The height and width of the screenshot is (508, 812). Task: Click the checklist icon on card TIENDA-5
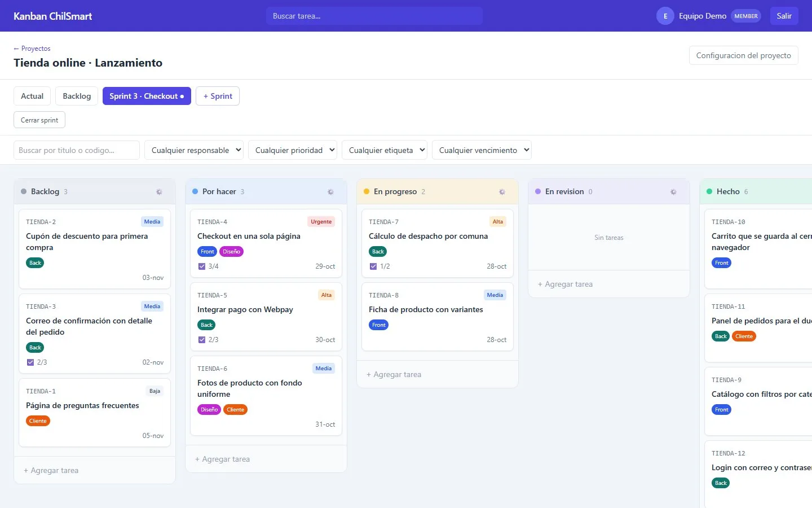202,340
